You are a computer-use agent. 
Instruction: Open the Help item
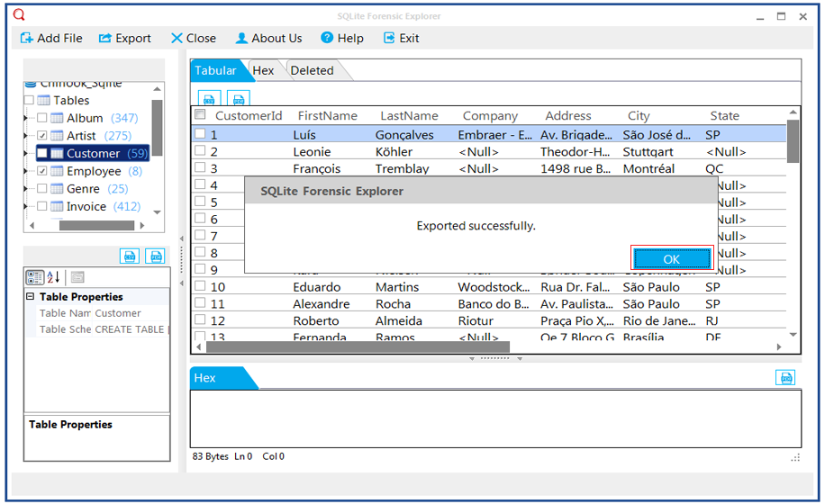(342, 39)
